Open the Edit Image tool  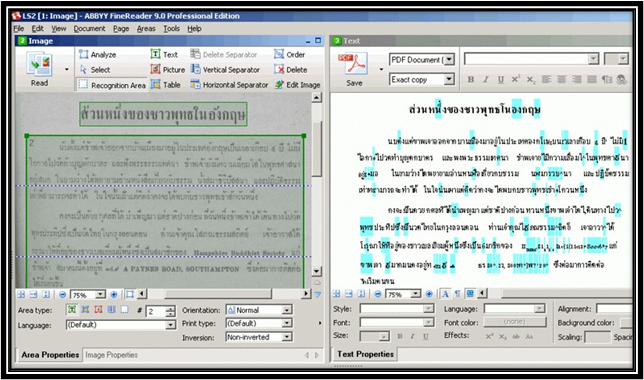(x=297, y=85)
